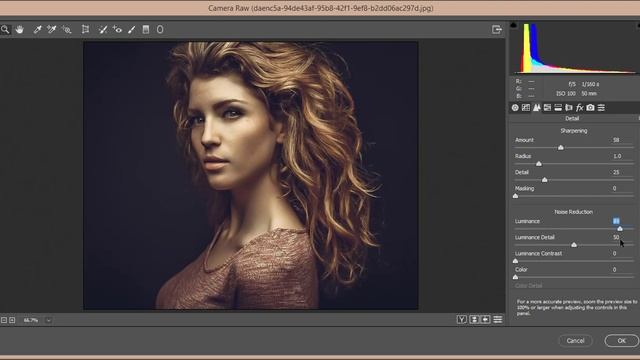
Task: Toggle current panel settings preview icon
Action: coord(498,320)
